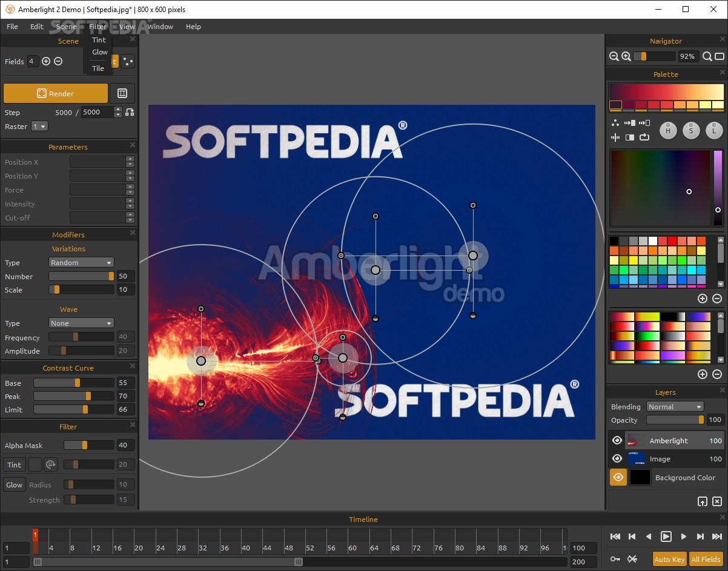Toggle the S saturation knob
Viewport: 728px width, 571px height.
point(691,130)
